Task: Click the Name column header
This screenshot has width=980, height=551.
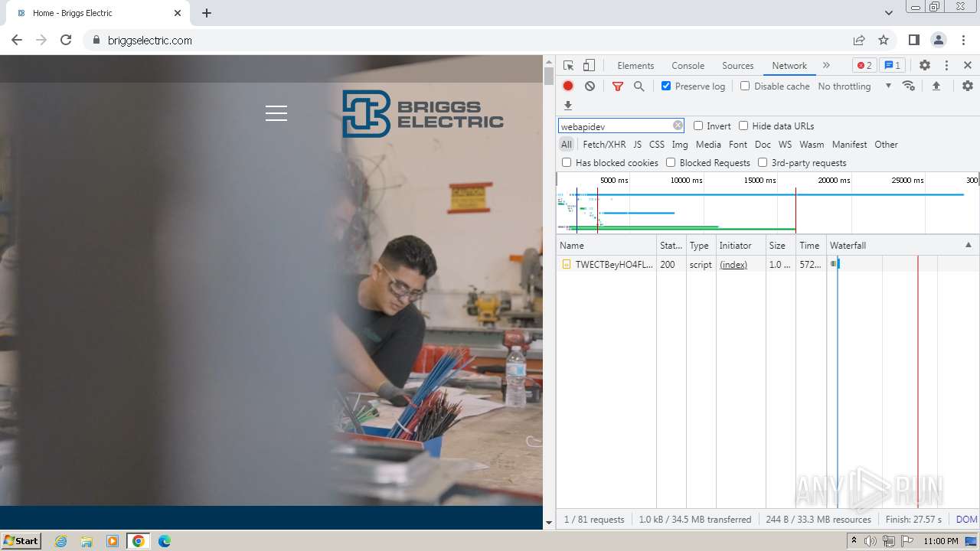Action: [606, 246]
